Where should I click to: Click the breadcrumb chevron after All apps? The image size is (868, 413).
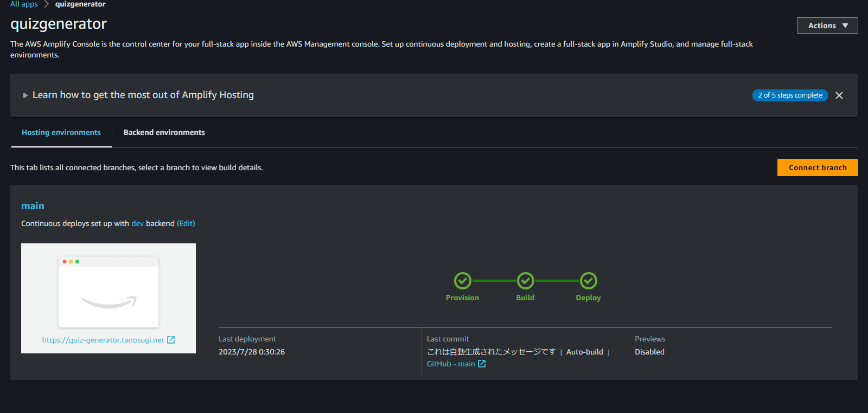coord(47,4)
